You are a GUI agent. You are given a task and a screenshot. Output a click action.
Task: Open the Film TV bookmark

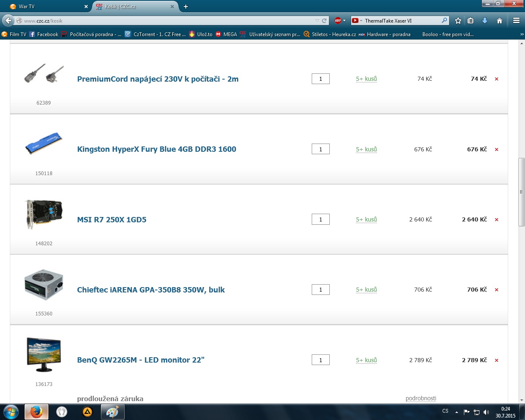tap(14, 34)
